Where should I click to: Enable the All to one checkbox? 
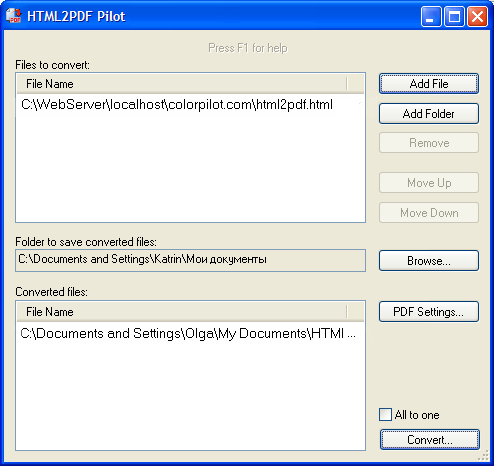(385, 415)
